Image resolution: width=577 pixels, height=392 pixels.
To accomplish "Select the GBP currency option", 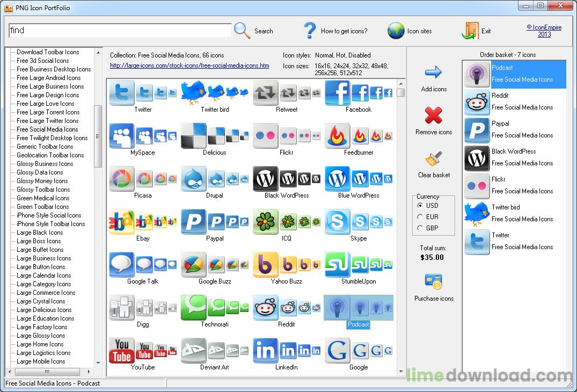I will click(420, 228).
